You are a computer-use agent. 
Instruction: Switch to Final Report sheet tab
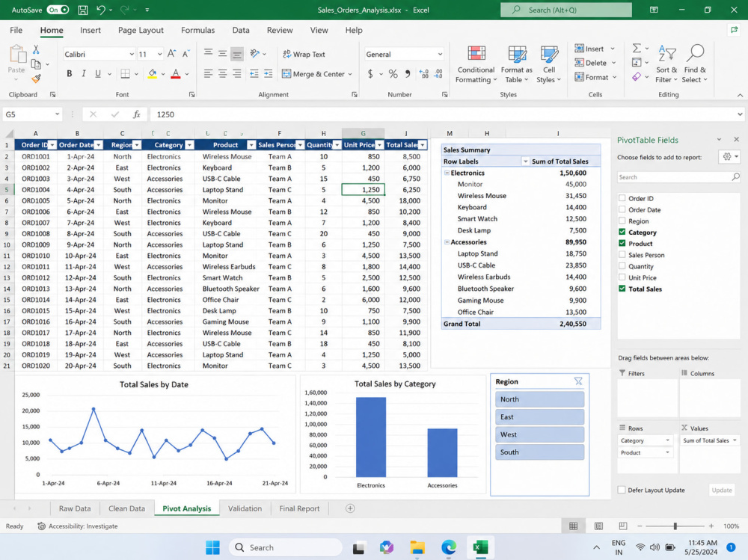pos(299,508)
